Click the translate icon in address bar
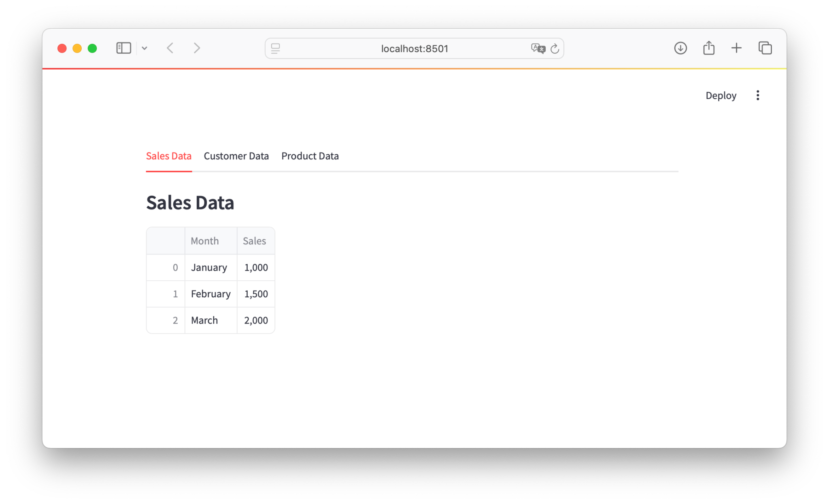 (538, 49)
